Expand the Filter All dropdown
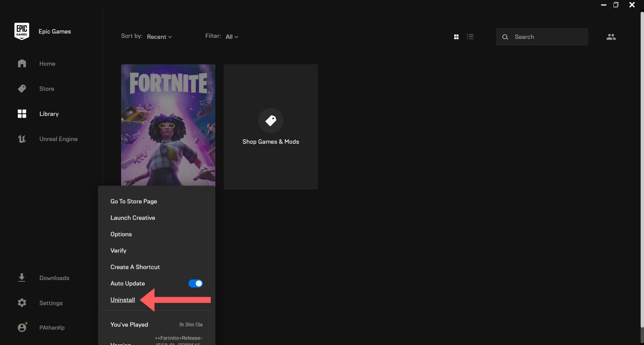This screenshot has height=345, width=644. tap(232, 37)
